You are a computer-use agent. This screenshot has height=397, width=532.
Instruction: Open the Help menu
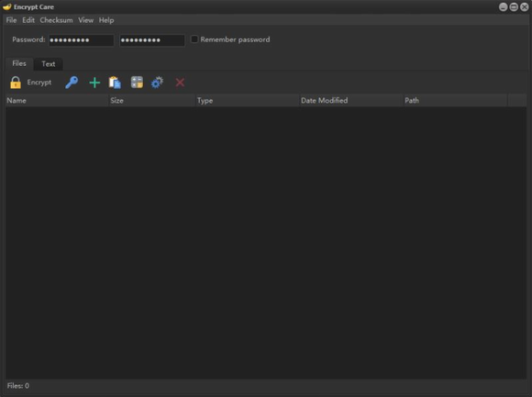(106, 20)
